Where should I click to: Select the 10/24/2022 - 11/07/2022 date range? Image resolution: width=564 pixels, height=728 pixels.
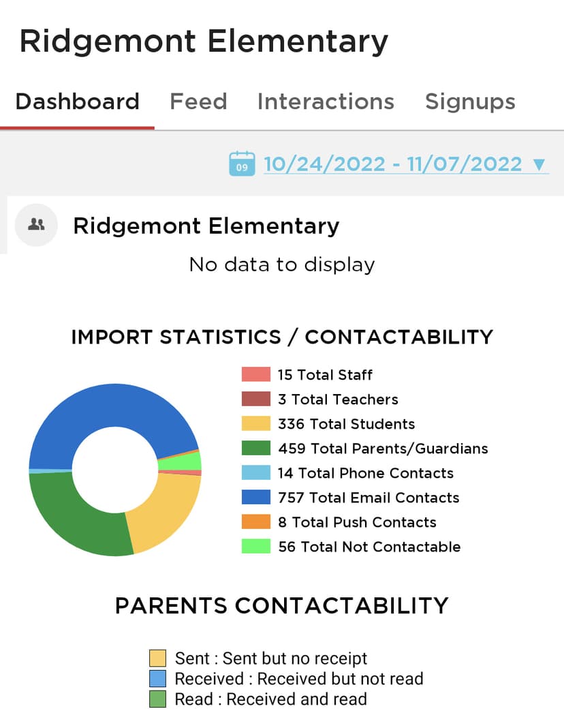point(392,164)
